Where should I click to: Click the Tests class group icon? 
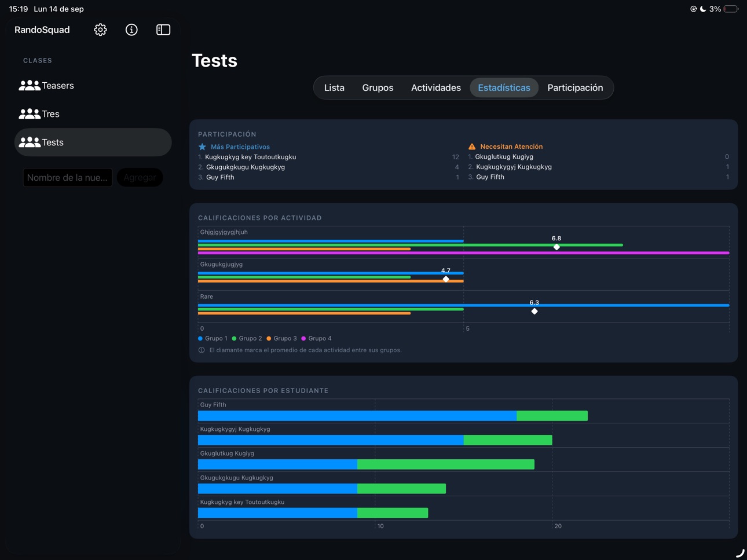pos(29,142)
